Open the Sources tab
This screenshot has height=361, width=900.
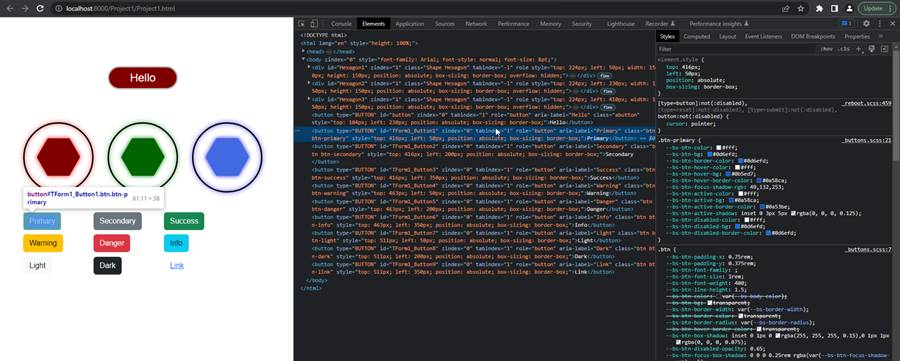[444, 24]
